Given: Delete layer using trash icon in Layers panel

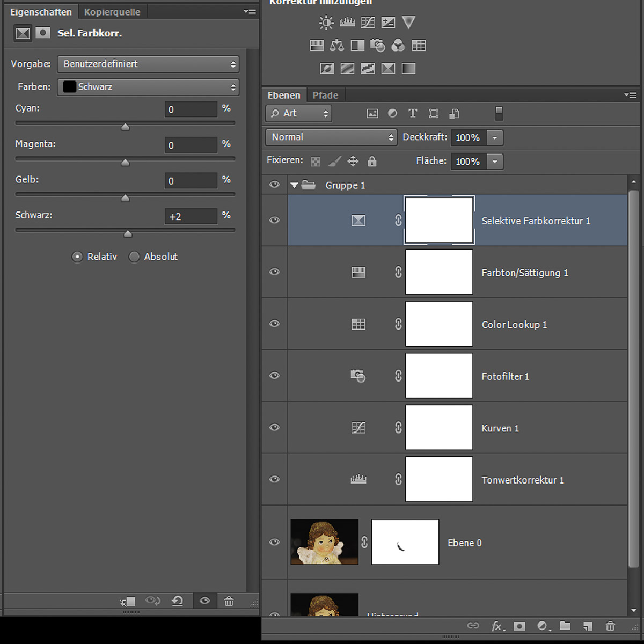Looking at the screenshot, I should pyautogui.click(x=610, y=626).
